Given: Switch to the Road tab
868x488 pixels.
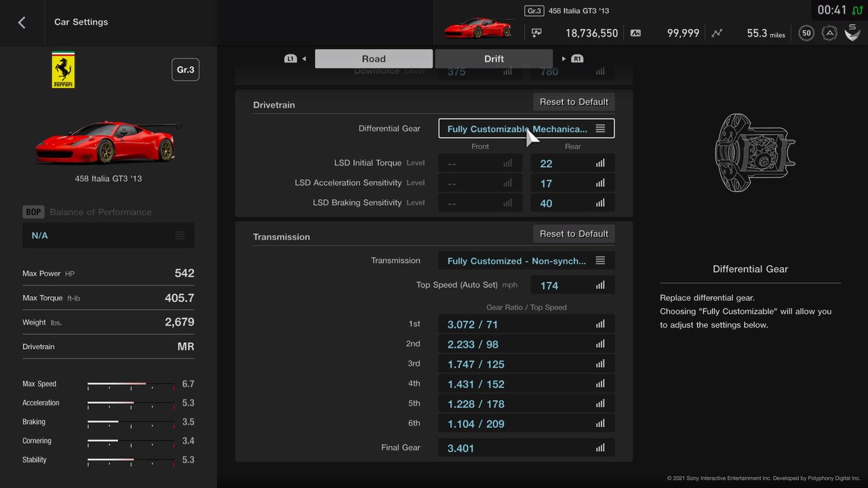Looking at the screenshot, I should pos(374,59).
